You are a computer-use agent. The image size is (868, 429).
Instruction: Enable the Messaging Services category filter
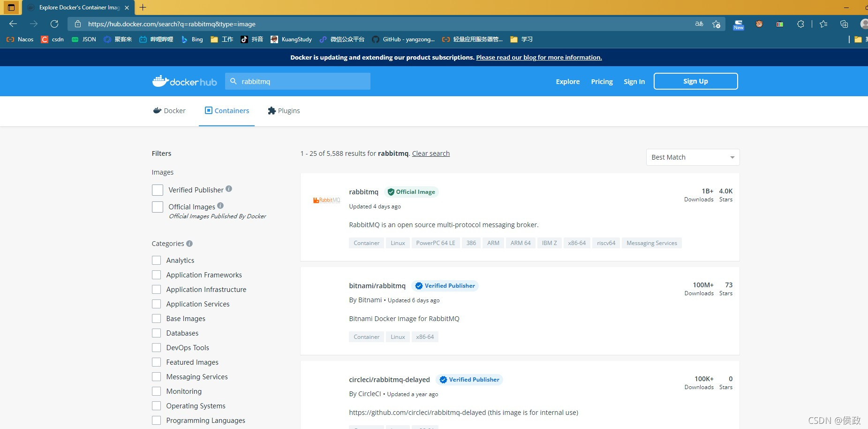tap(157, 377)
